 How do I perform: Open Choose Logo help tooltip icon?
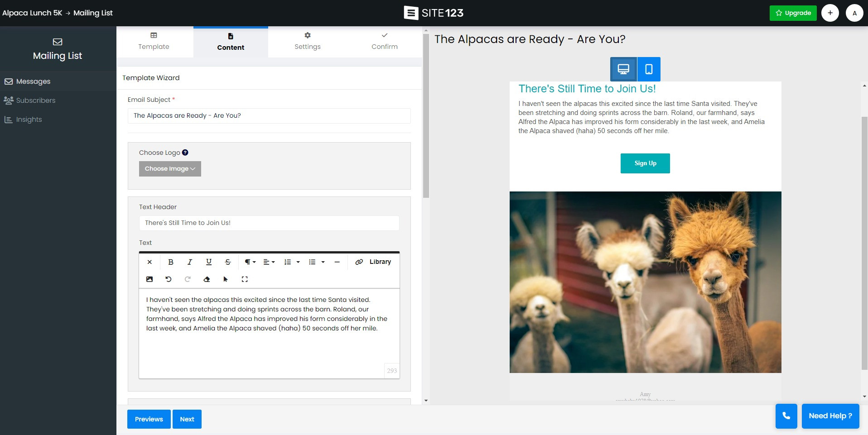(185, 153)
